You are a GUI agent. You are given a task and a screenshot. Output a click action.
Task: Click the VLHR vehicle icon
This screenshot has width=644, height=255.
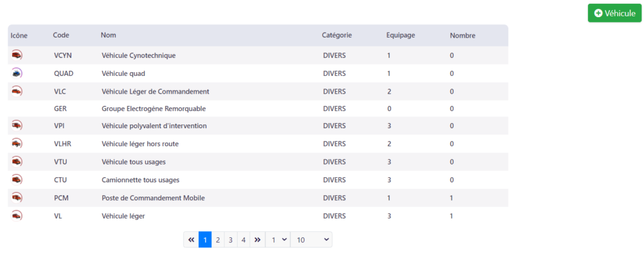16,143
